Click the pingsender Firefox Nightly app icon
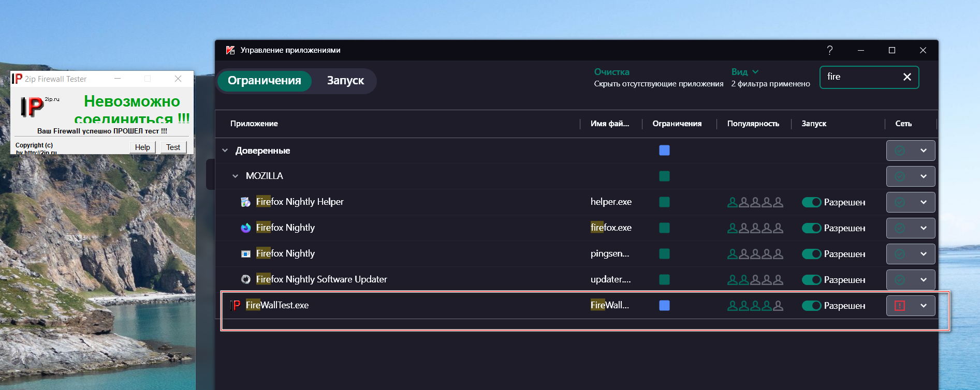Image resolution: width=980 pixels, height=390 pixels. [246, 253]
